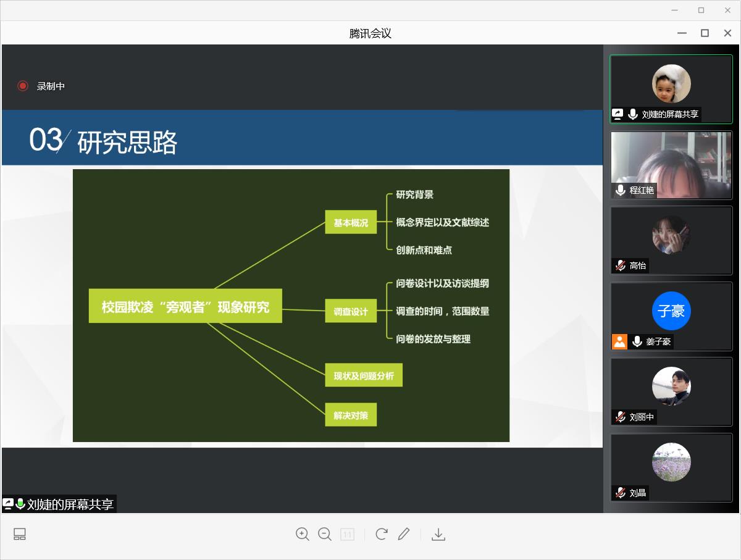This screenshot has height=560, width=741.
Task: Reset view to 1:1 original size
Action: pyautogui.click(x=347, y=535)
